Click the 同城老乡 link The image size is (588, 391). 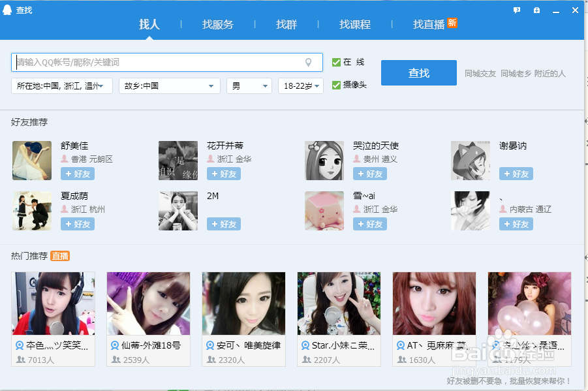[x=516, y=74]
